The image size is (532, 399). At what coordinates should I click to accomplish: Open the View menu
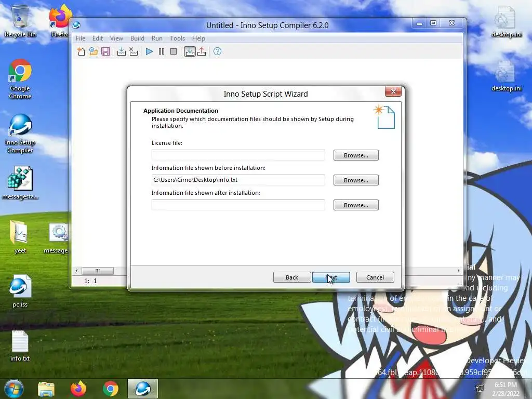(116, 38)
